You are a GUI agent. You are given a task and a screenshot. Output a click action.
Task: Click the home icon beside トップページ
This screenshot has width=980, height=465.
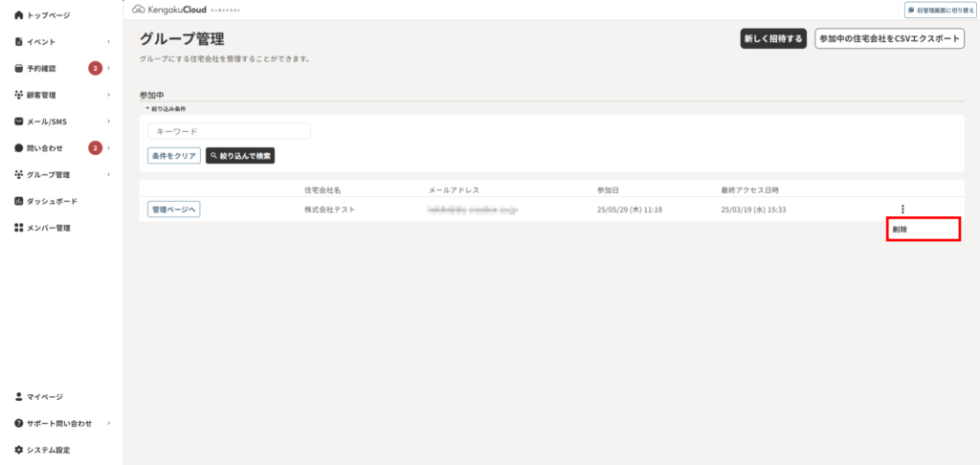19,15
